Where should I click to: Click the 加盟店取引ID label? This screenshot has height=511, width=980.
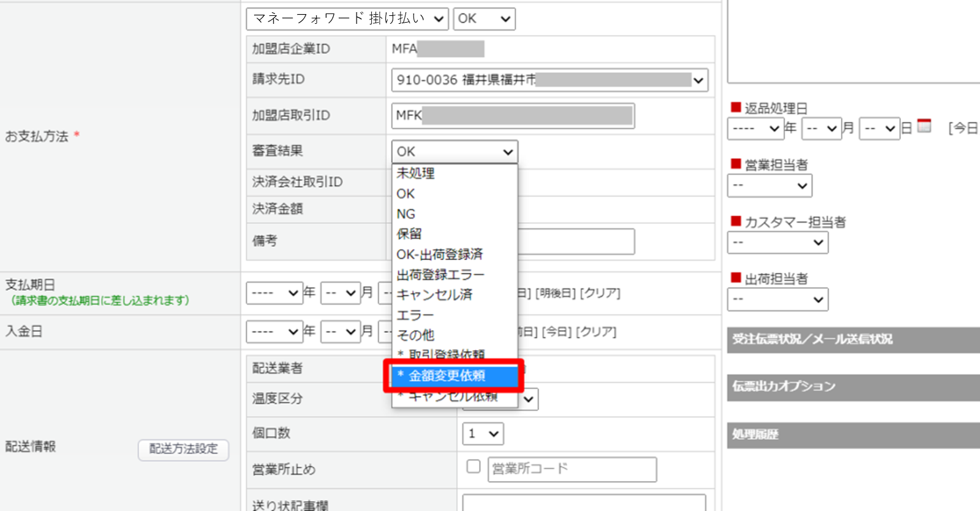click(x=291, y=116)
